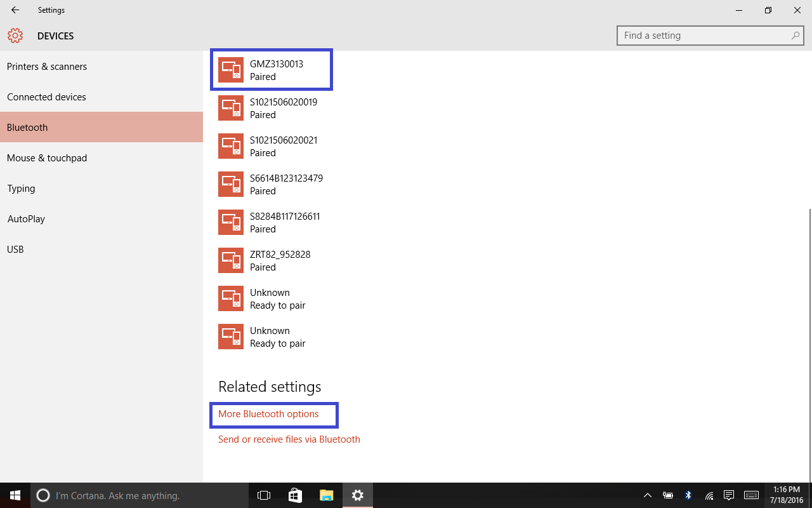Screen dimensions: 812x508
Task: Click the Devices gear icon in header
Action: tap(15, 36)
